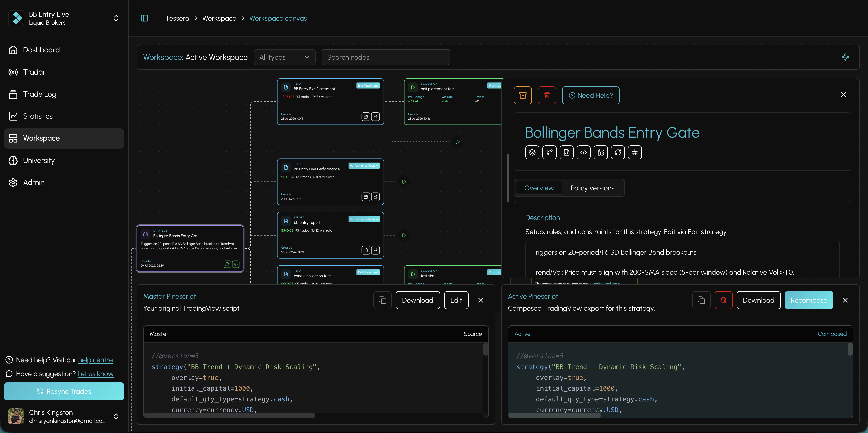Download the Master Pinescript
The image size is (868, 433).
point(417,300)
